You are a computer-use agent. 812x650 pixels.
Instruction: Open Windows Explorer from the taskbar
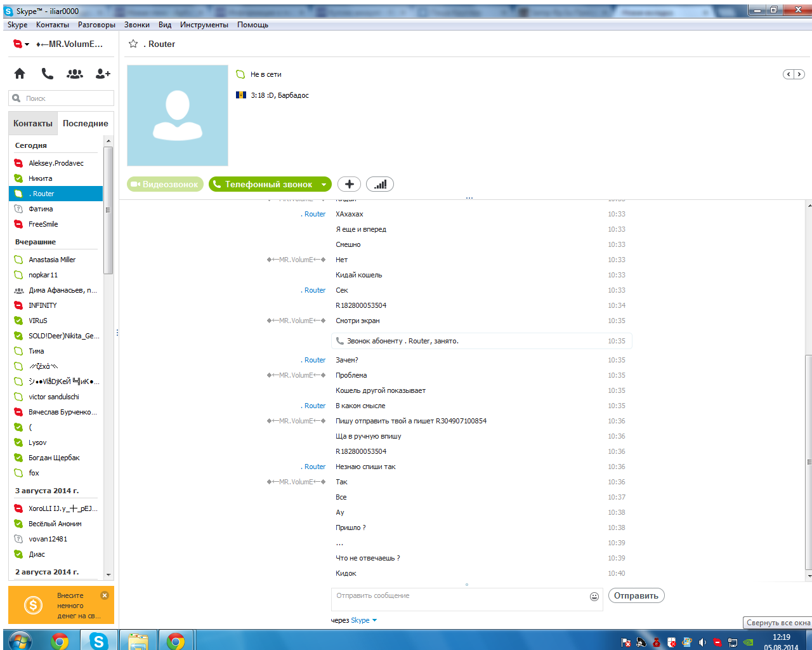tap(138, 641)
